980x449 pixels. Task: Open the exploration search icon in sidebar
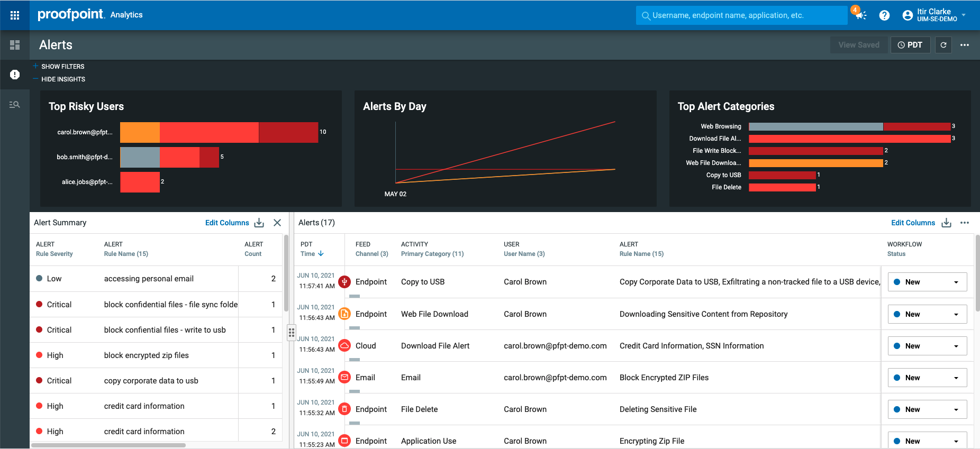click(15, 105)
